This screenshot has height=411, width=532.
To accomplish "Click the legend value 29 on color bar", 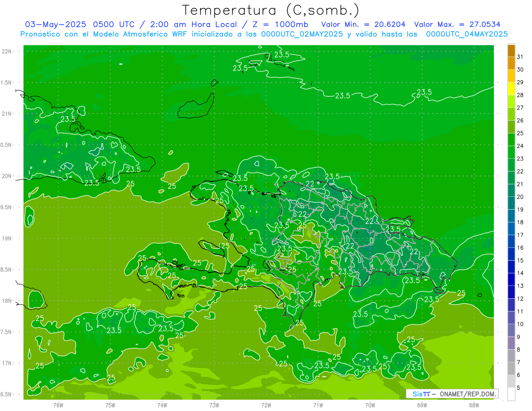I will tap(520, 82).
